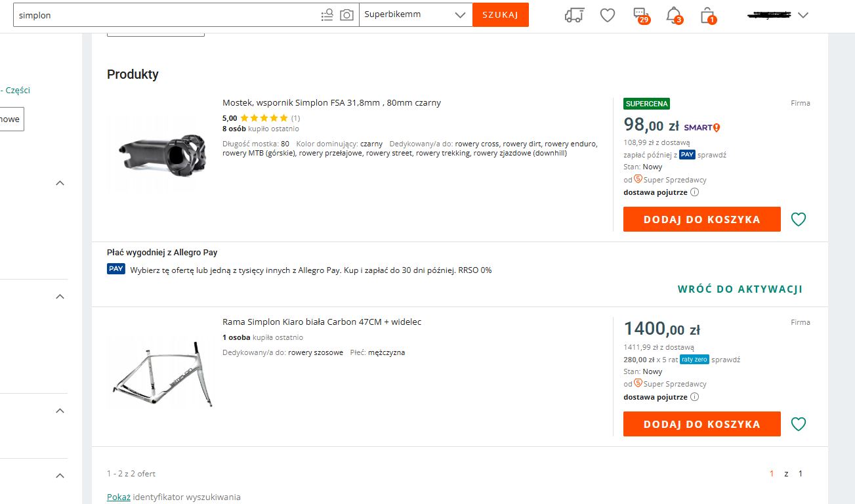Viewport: 855px width, 504px height.
Task: Add the Simplon Kiaro frame to cart
Action: point(701,424)
